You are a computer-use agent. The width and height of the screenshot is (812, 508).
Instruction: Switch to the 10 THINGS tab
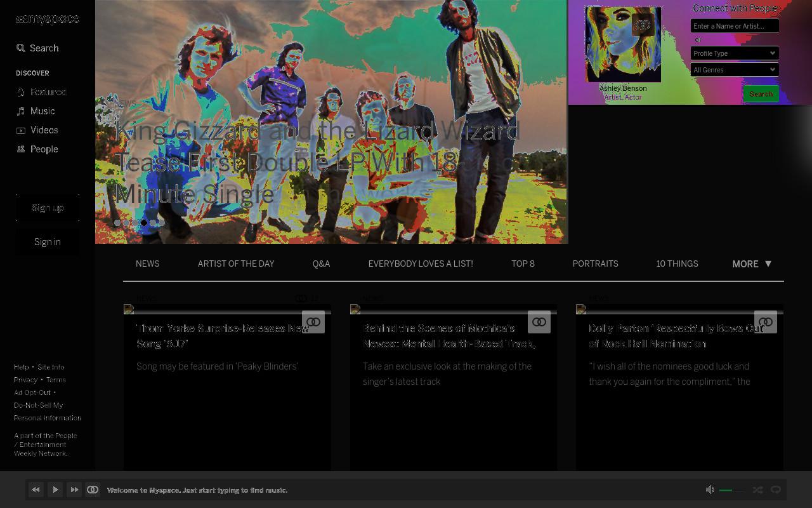pyautogui.click(x=678, y=264)
